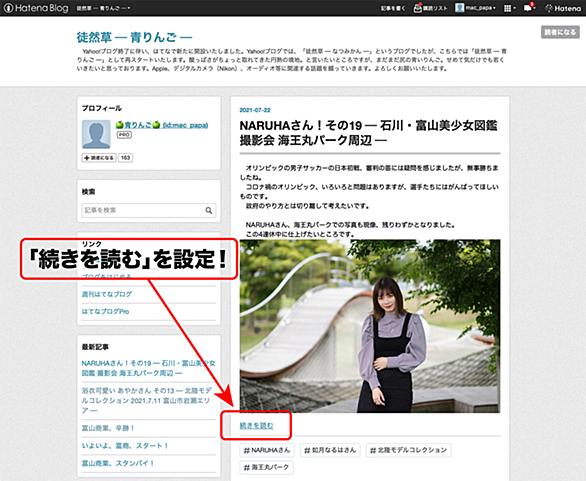
Task: Open blog title 徒然草 — 青りんご —
Action: pyautogui.click(x=134, y=37)
